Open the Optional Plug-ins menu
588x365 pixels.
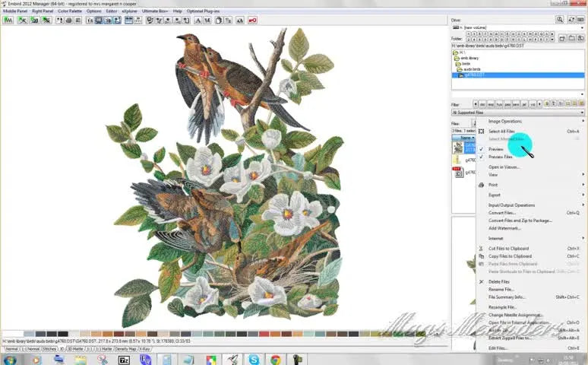[204, 11]
